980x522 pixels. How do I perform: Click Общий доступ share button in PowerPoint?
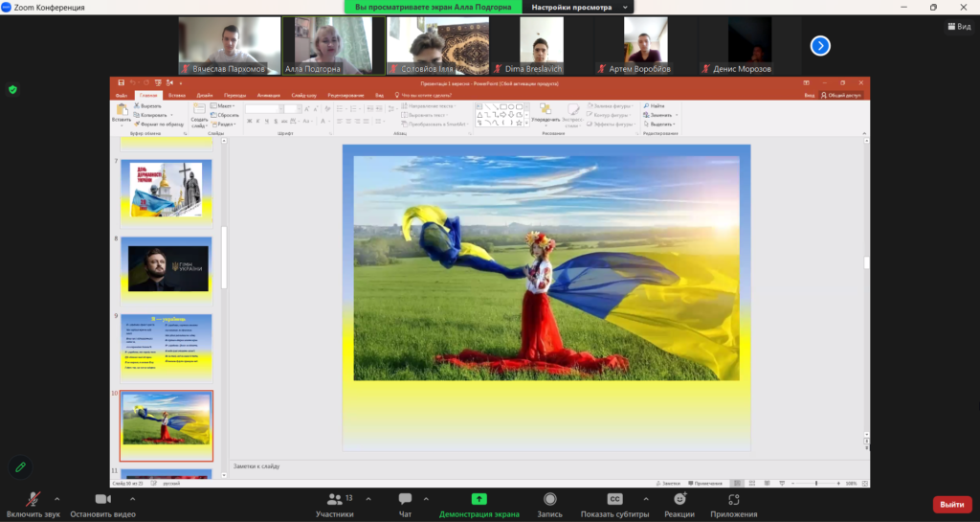click(x=840, y=96)
